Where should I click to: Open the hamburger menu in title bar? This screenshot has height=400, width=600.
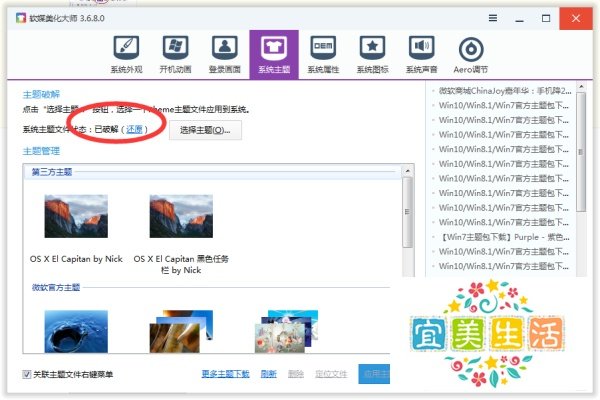click(493, 18)
